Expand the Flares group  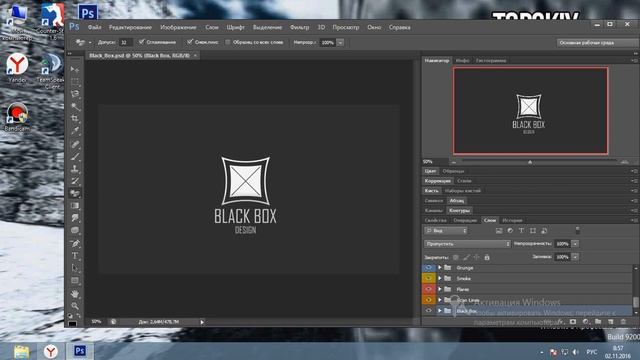pos(440,289)
